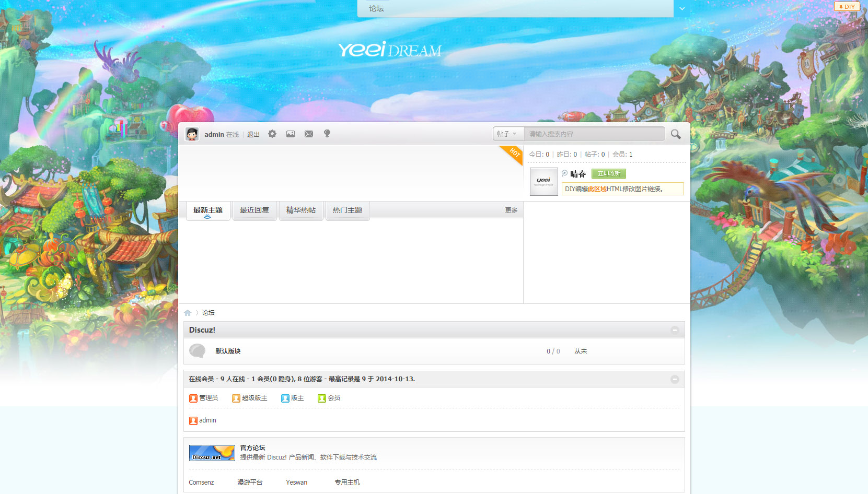Screen dimensions: 868x494
Task: Focus the search content input field
Action: pos(594,134)
